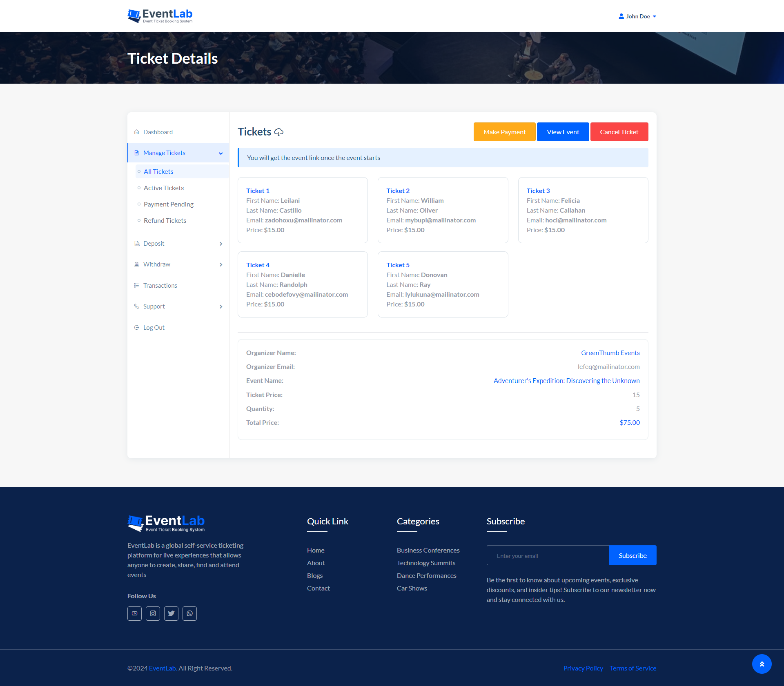Open the Payment Pending submenu item
This screenshot has width=784, height=686.
click(168, 204)
